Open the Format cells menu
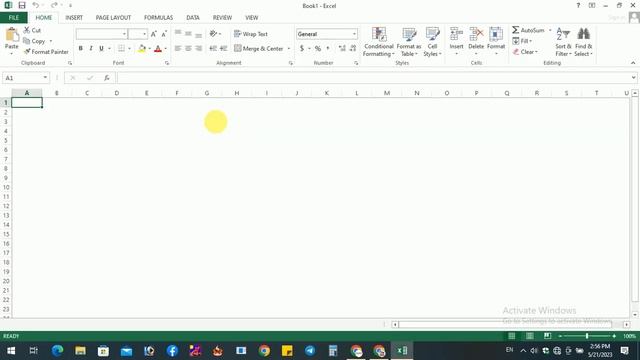 pyautogui.click(x=496, y=41)
